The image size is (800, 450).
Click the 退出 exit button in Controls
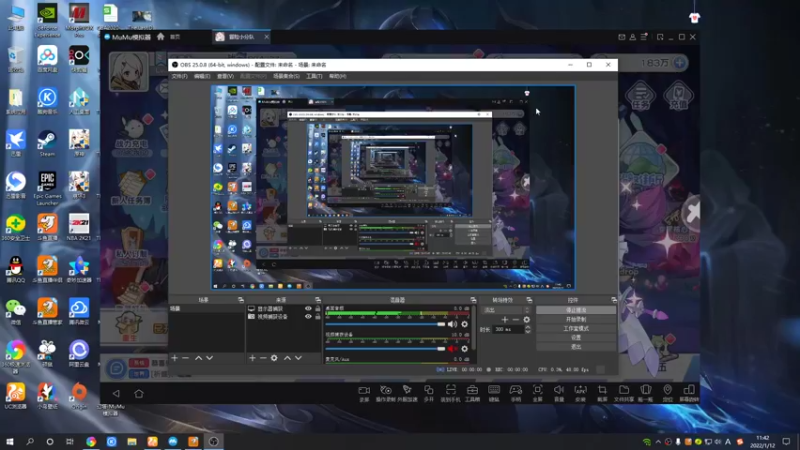576,347
